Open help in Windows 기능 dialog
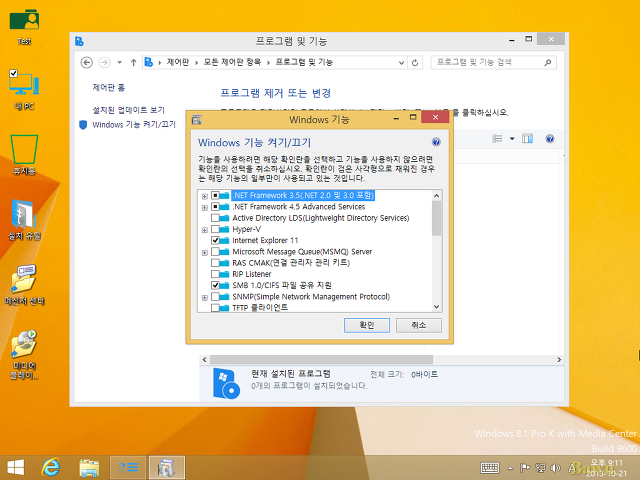640x480 pixels. click(x=436, y=142)
